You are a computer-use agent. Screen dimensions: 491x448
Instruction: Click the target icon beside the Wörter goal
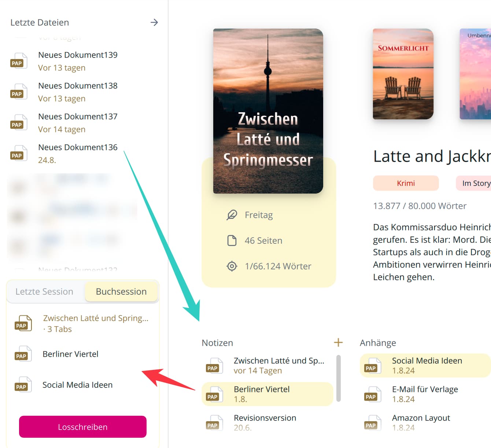tap(232, 266)
